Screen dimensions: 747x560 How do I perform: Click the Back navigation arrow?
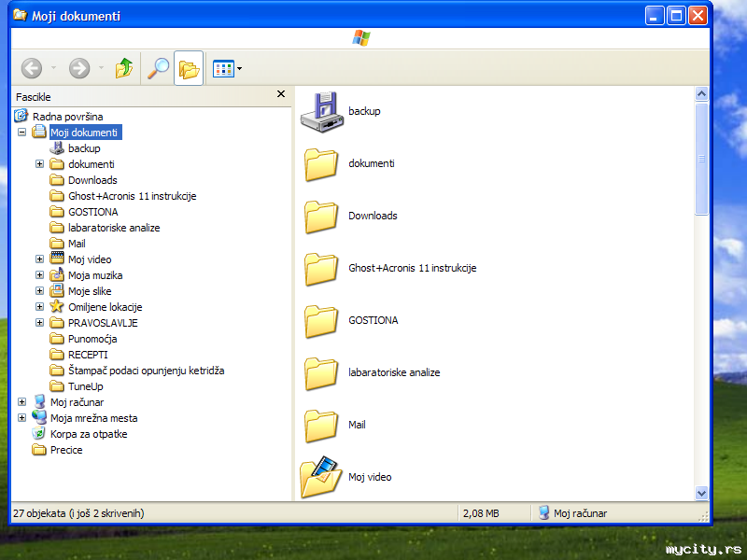pos(32,68)
